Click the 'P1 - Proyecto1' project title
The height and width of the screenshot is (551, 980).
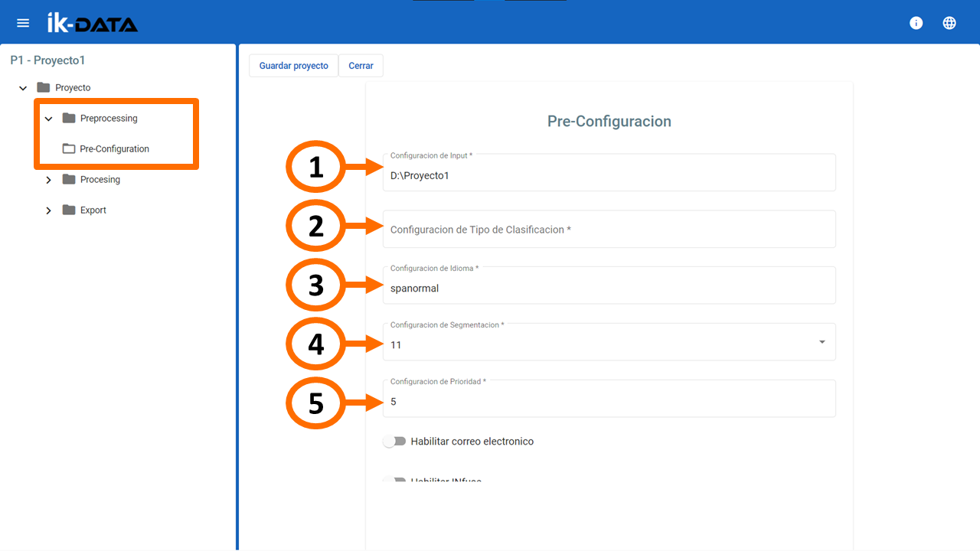tap(47, 60)
